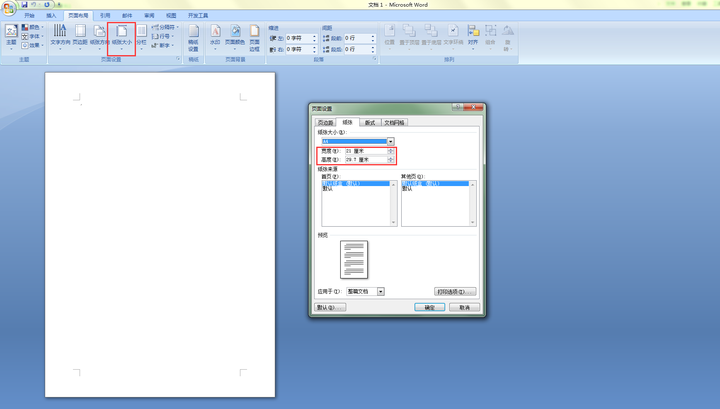Switch to the 审阅 ribbon tab
This screenshot has height=409, width=720.
pyautogui.click(x=149, y=16)
